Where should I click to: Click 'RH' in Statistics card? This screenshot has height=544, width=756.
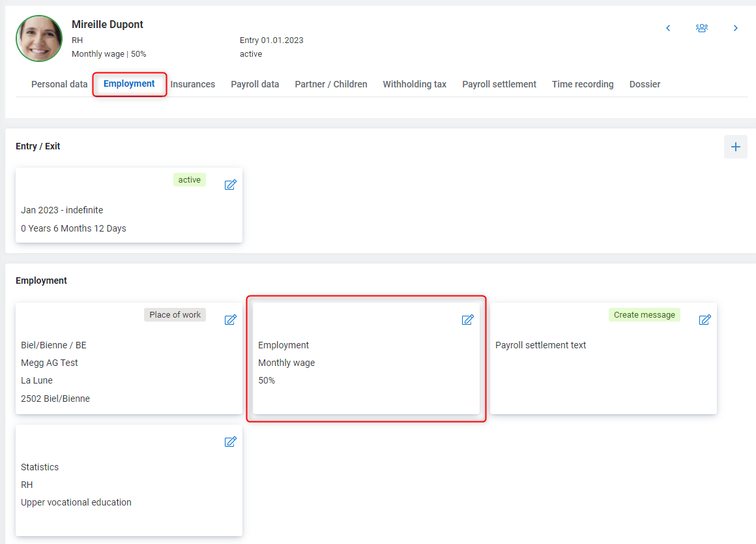[x=27, y=485]
